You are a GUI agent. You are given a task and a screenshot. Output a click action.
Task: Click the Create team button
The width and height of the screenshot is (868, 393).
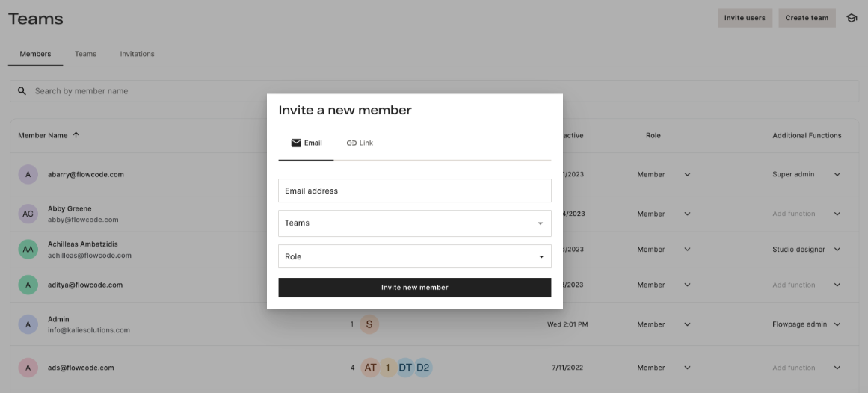(x=807, y=18)
